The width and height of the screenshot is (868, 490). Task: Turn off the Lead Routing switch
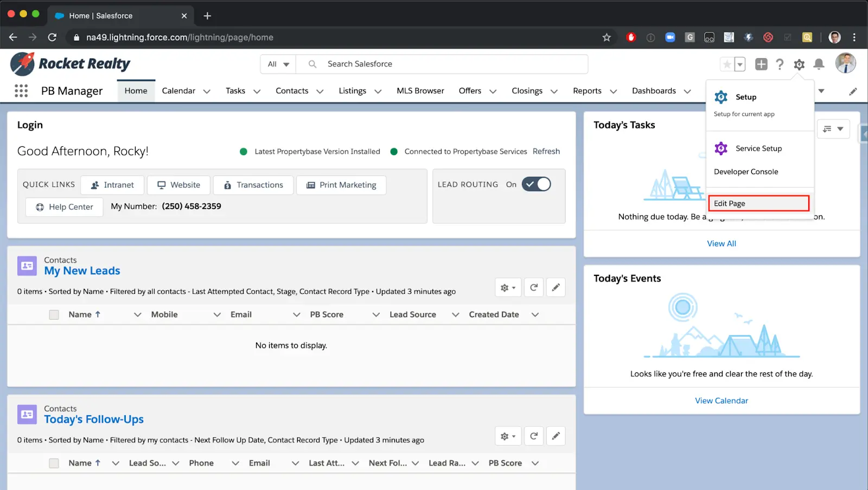(x=536, y=184)
